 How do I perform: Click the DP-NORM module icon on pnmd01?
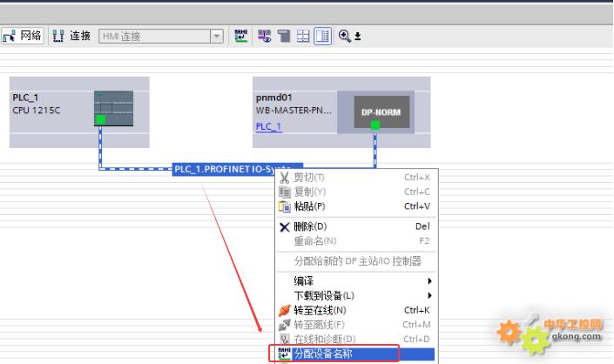[374, 112]
